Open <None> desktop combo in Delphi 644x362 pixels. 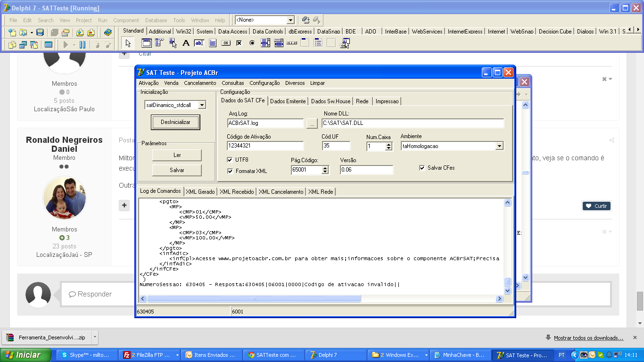click(x=290, y=20)
